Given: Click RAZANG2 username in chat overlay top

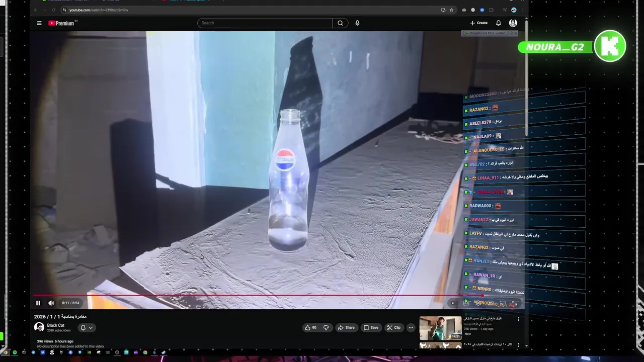Looking at the screenshot, I should pos(479,109).
